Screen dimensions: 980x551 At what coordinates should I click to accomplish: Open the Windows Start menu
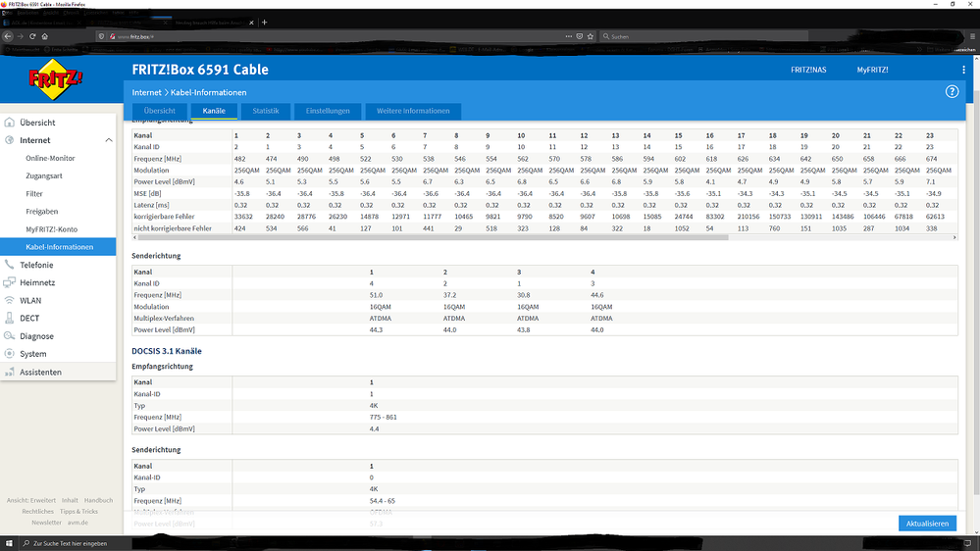tap(9, 543)
